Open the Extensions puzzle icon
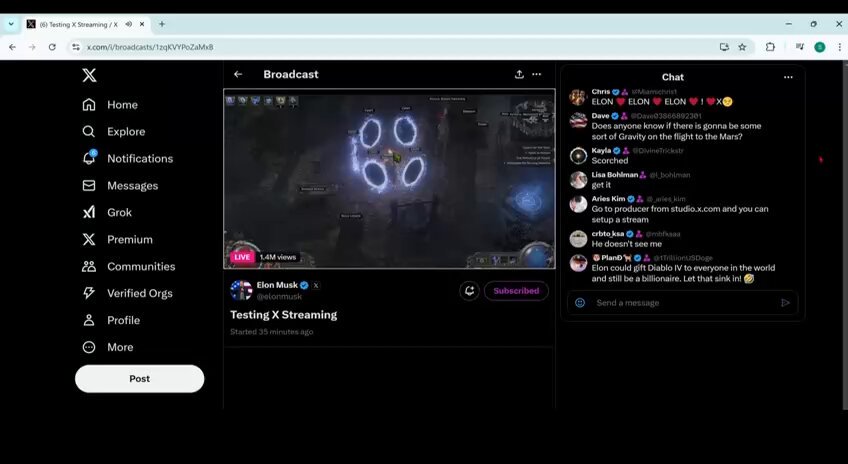The image size is (848, 464). click(770, 47)
